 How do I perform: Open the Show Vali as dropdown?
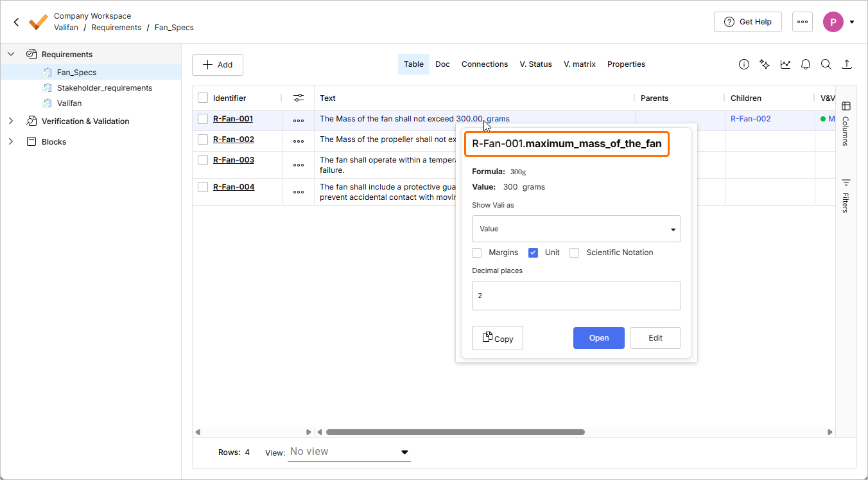[576, 229]
